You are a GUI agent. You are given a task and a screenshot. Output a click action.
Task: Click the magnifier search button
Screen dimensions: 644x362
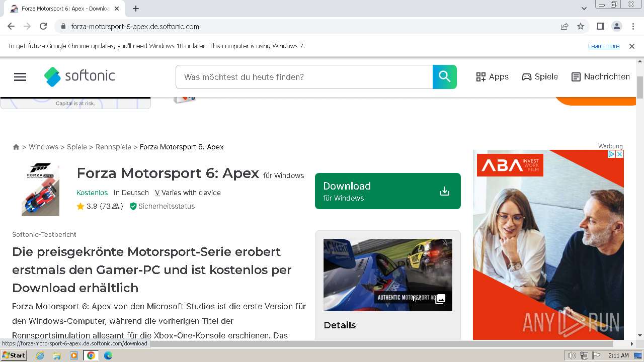click(x=445, y=77)
